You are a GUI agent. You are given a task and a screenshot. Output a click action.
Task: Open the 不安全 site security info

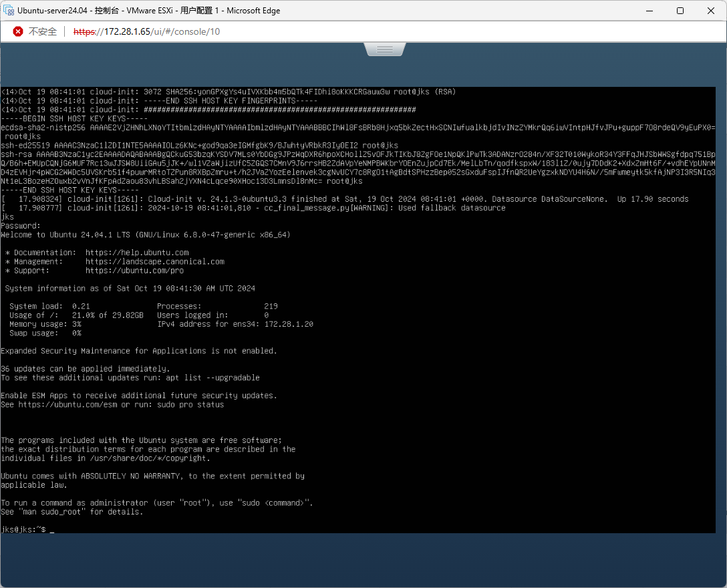click(x=42, y=31)
